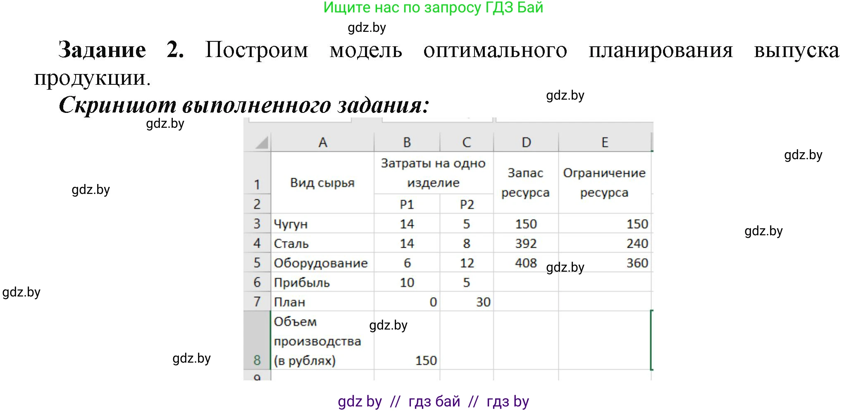Viewport: 868px width, 411px height.
Task: Click the cell containing value 392
Action: point(526,243)
